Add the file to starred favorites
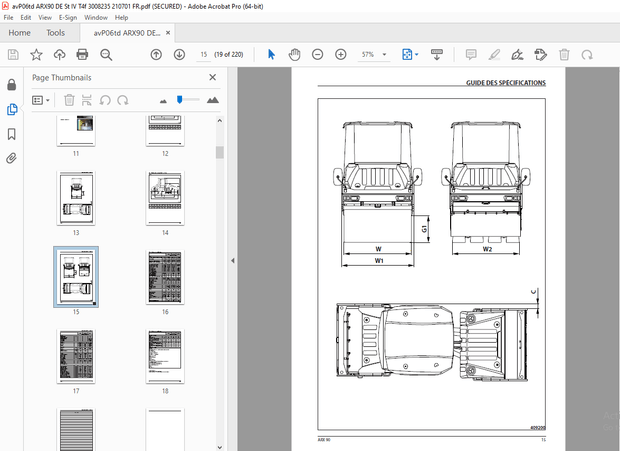 36,55
